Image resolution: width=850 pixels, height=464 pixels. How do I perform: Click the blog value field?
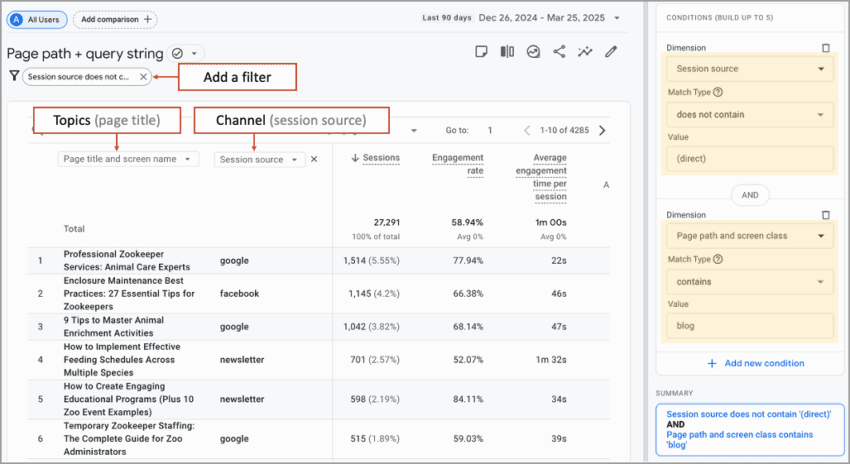[750, 326]
